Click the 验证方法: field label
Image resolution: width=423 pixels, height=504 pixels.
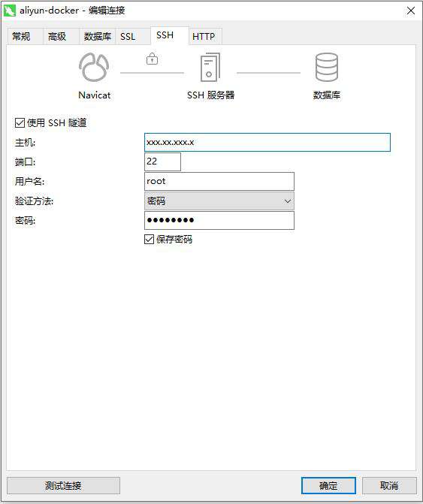click(x=34, y=201)
